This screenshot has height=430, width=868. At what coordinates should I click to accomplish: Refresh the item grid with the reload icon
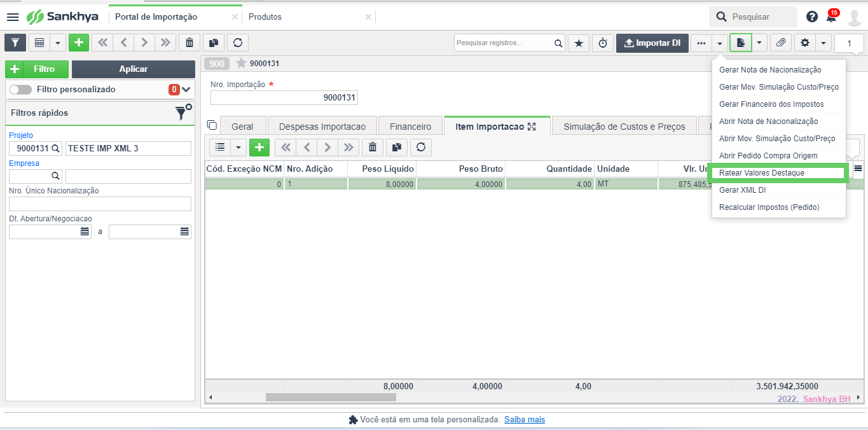pos(420,148)
